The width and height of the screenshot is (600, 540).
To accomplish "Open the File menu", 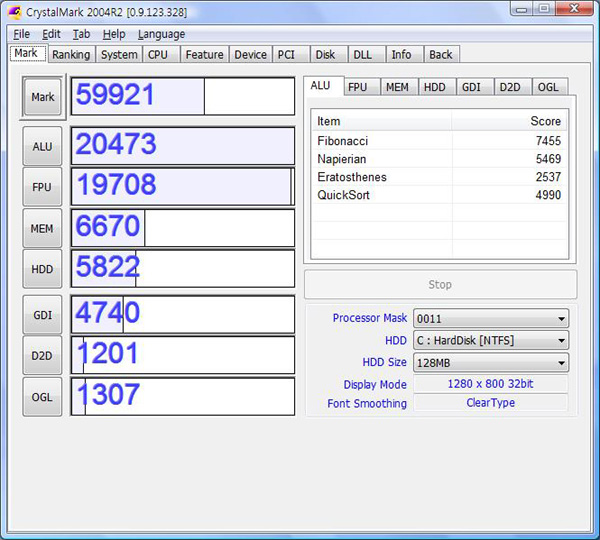I will pos(21,34).
